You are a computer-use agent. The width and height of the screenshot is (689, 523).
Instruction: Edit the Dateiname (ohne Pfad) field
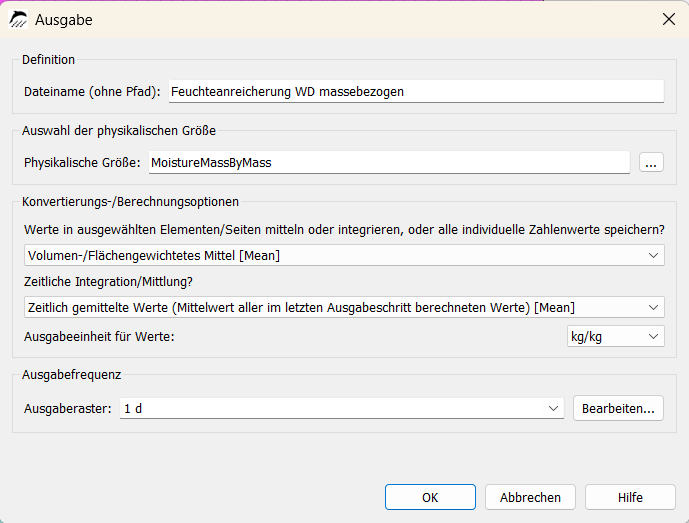tap(416, 91)
